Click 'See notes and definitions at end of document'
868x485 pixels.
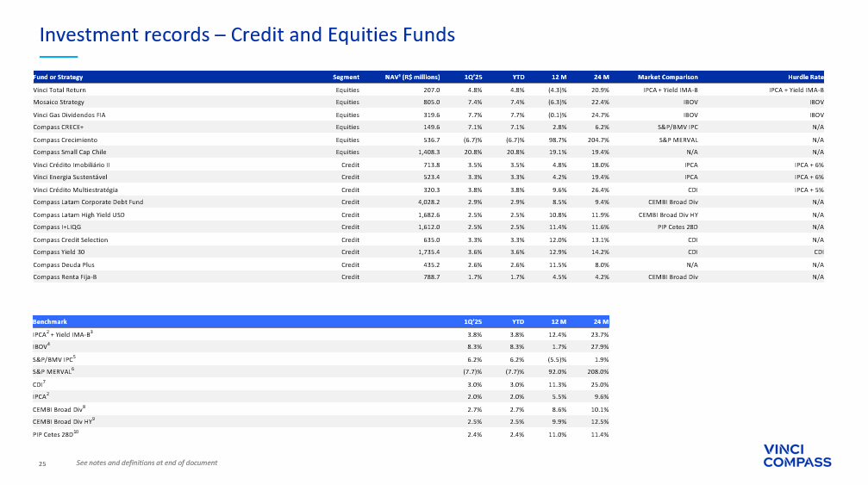[147, 463]
